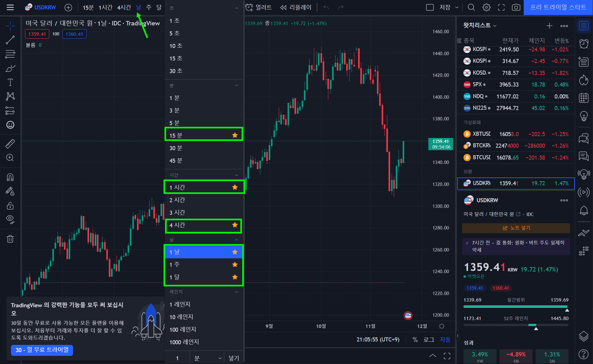Open custom interval unit dropdown
This screenshot has width=593, height=364.
207,358
